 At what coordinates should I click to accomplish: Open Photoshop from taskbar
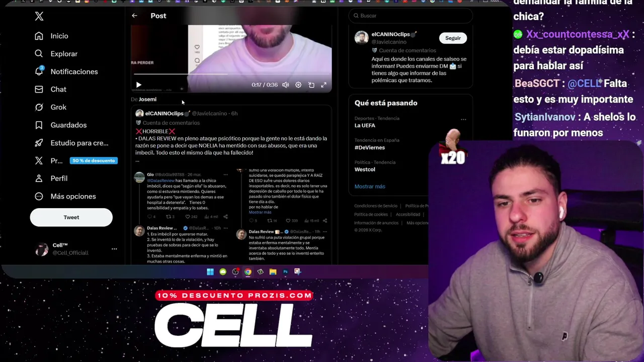pos(285,272)
